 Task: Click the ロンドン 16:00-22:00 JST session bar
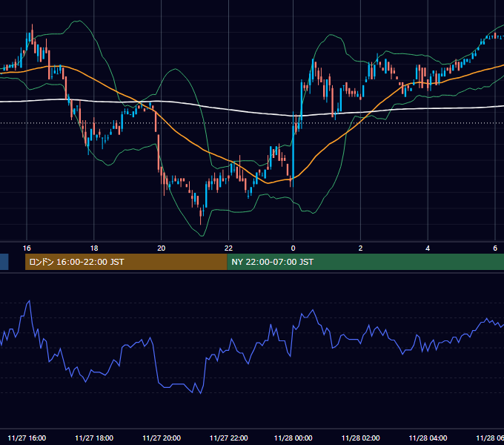coord(126,262)
